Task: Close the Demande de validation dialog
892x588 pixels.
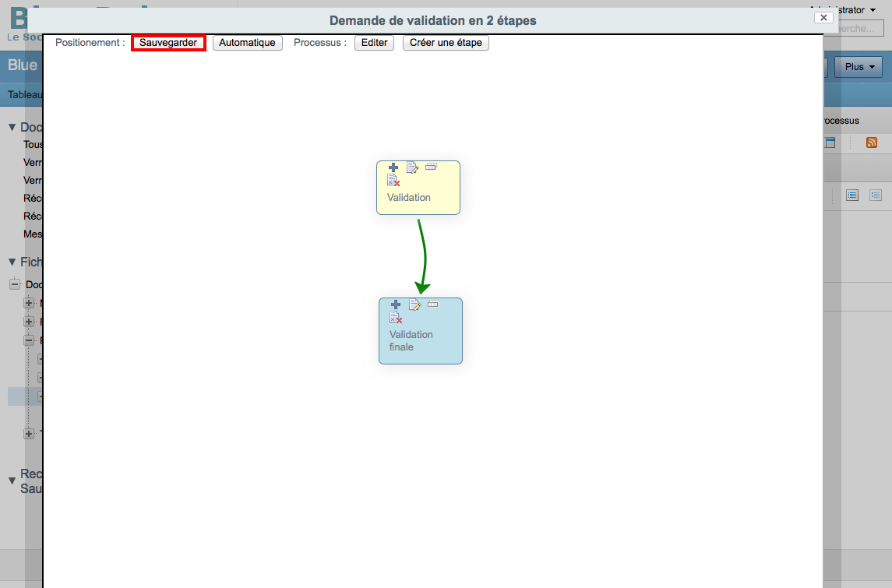Action: click(823, 18)
